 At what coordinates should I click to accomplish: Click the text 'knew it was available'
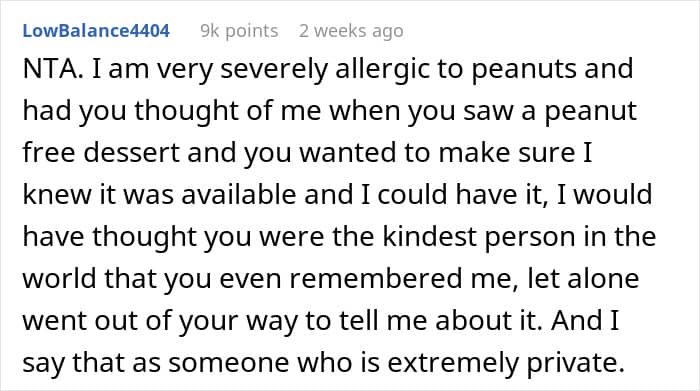click(x=159, y=195)
